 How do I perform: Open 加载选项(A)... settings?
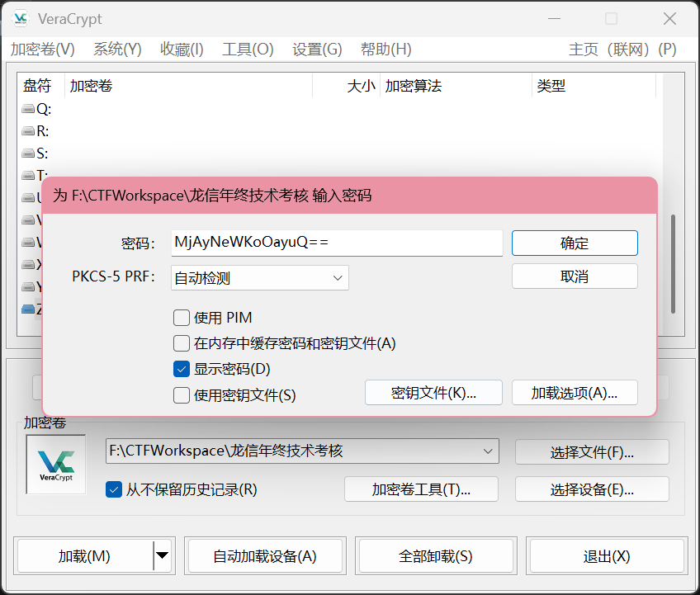tap(575, 393)
